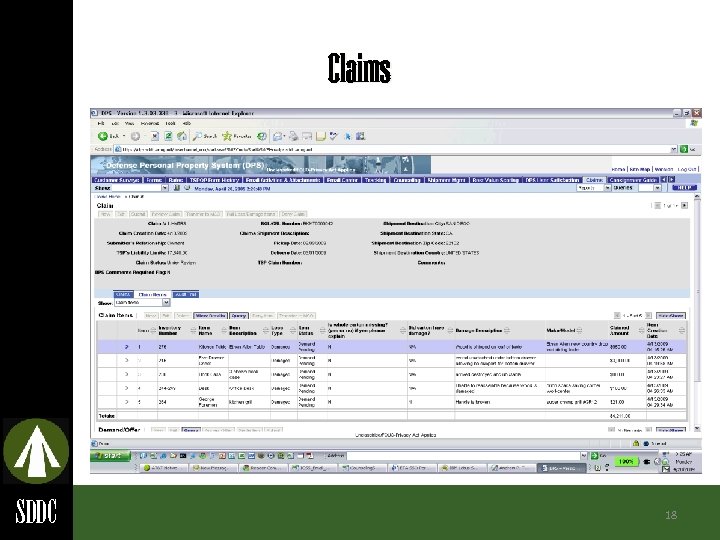
Task: Click the page icon in the address bar
Action: pyautogui.click(x=118, y=149)
